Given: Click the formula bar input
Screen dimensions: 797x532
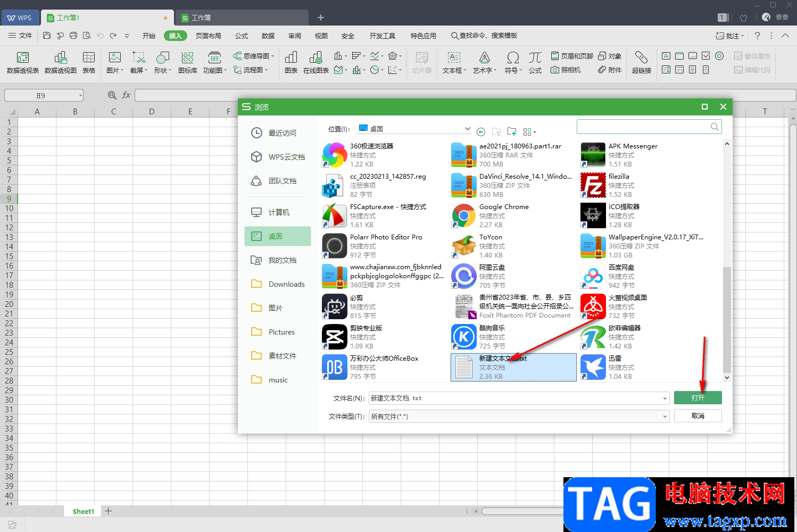Looking at the screenshot, I should [466, 95].
